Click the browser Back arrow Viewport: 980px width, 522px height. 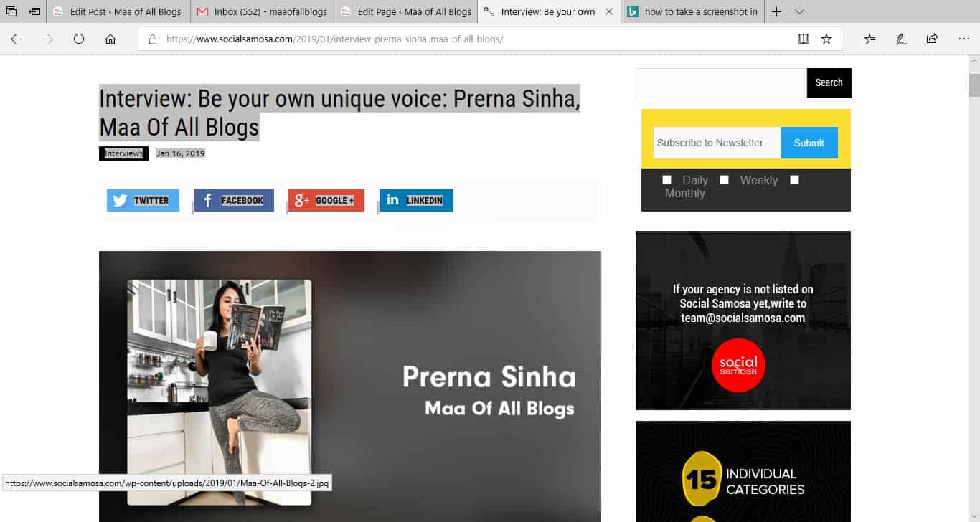click(x=16, y=39)
